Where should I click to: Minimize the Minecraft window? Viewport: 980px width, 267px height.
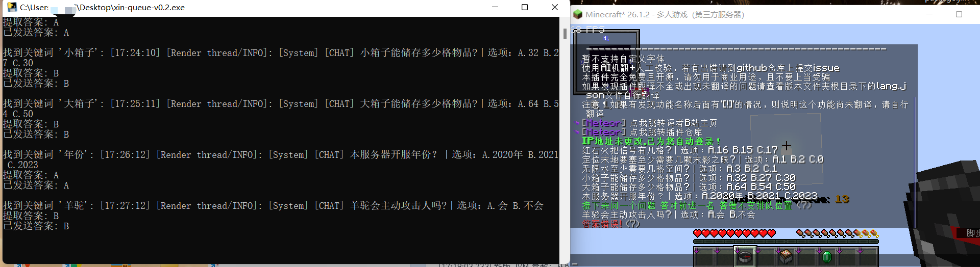[929, 14]
